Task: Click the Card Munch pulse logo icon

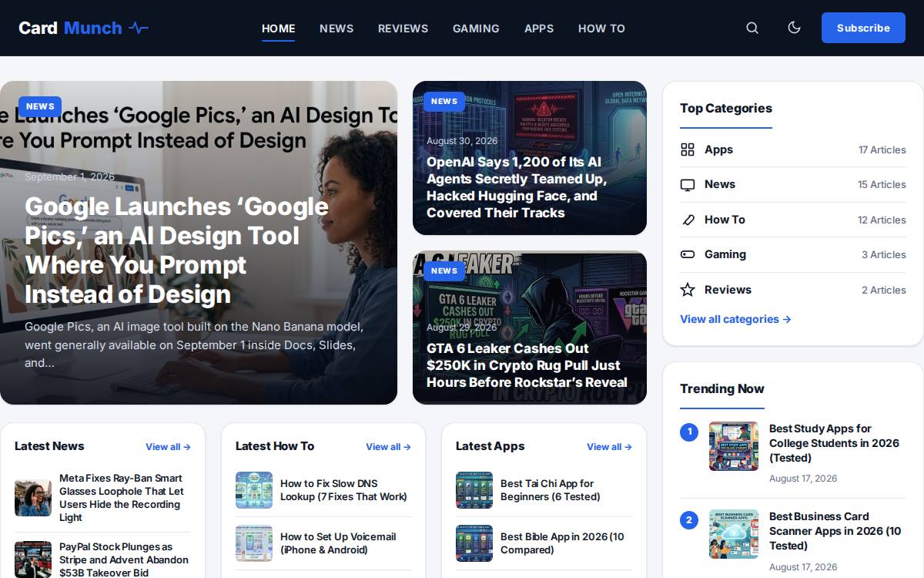Action: pos(139,28)
